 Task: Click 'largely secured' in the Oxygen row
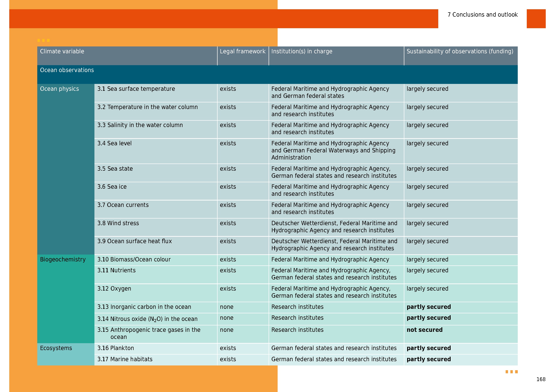click(427, 289)
